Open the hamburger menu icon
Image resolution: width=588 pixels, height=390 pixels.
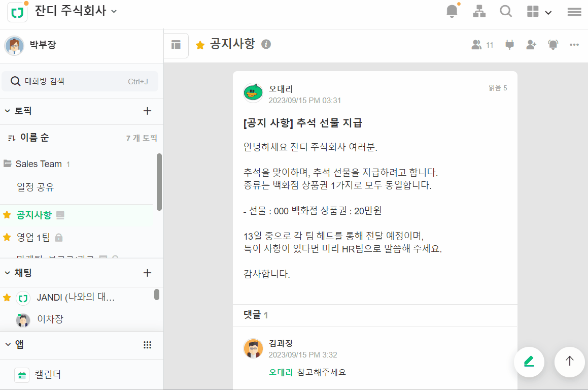click(x=574, y=12)
